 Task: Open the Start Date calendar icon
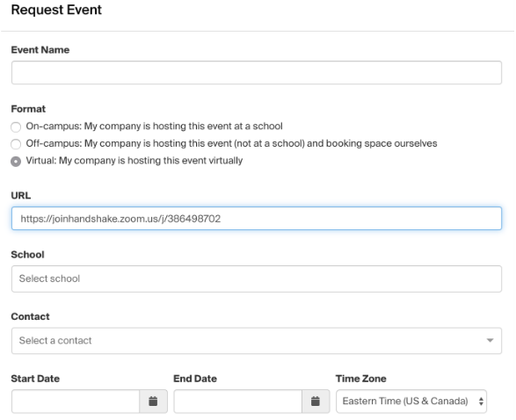(153, 402)
